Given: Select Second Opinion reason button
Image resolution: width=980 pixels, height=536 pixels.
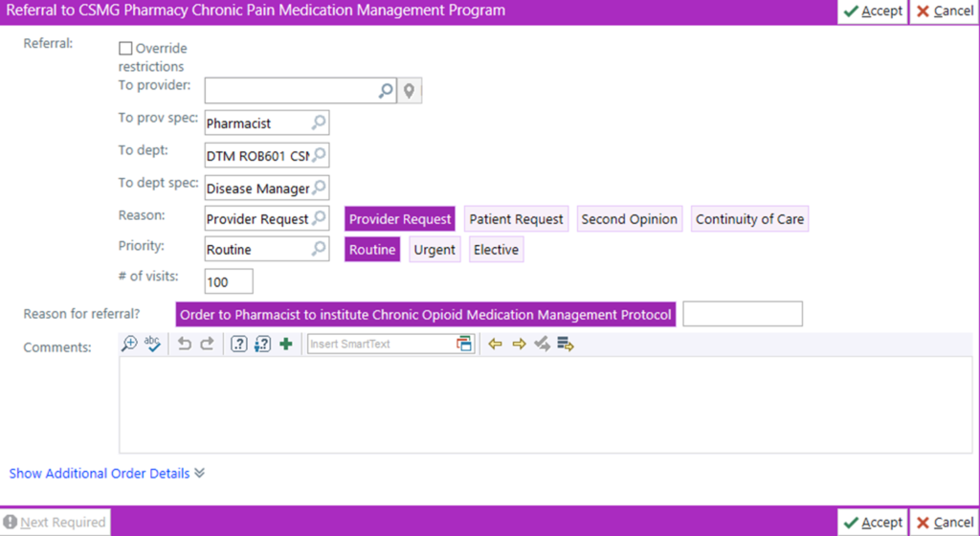Looking at the screenshot, I should tap(629, 219).
